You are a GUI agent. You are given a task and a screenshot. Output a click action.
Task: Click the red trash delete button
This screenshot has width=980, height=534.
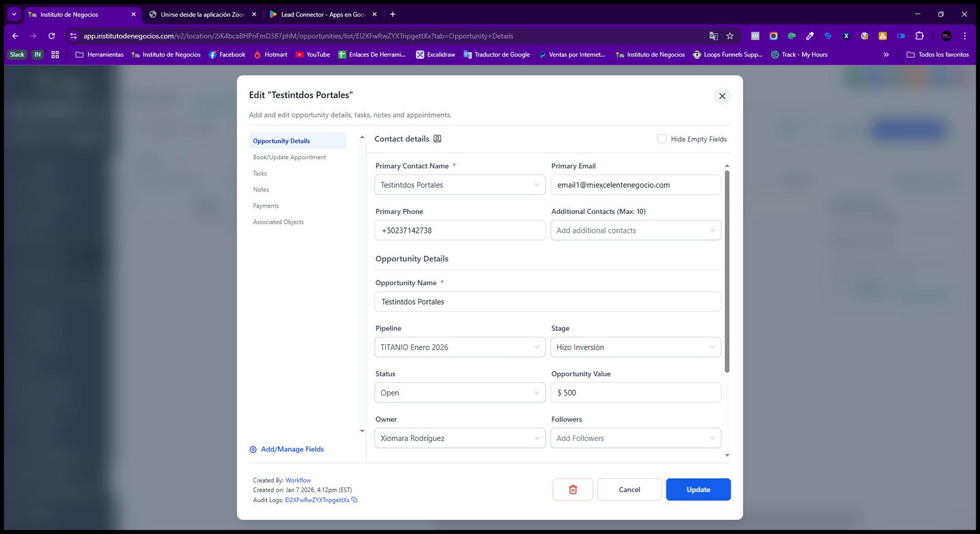[573, 489]
